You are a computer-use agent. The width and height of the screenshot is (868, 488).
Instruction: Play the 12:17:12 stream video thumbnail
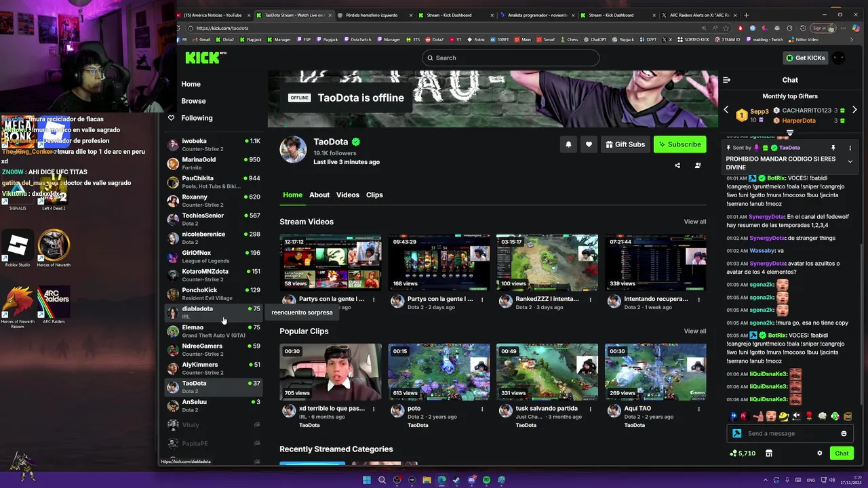coord(330,263)
